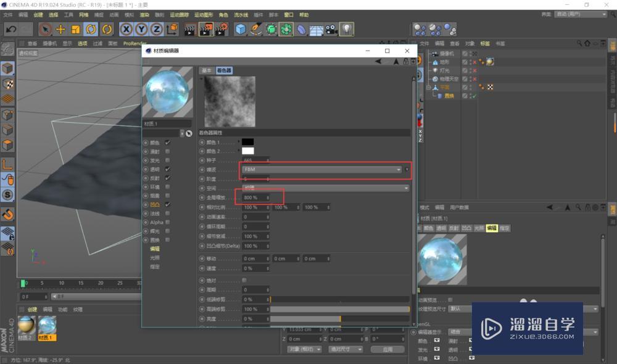Open the Floor environment objects
This screenshot has height=364, width=617.
[x=317, y=29]
